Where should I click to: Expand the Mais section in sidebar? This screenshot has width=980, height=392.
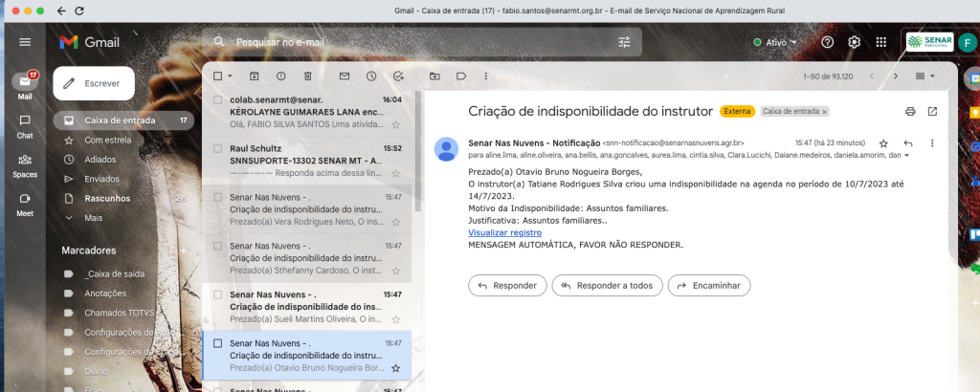(x=94, y=217)
